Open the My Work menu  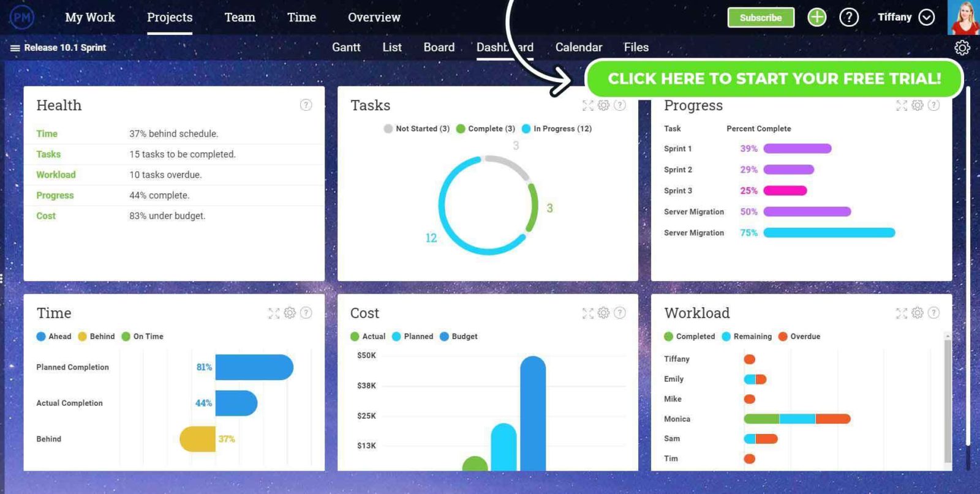[x=90, y=17]
